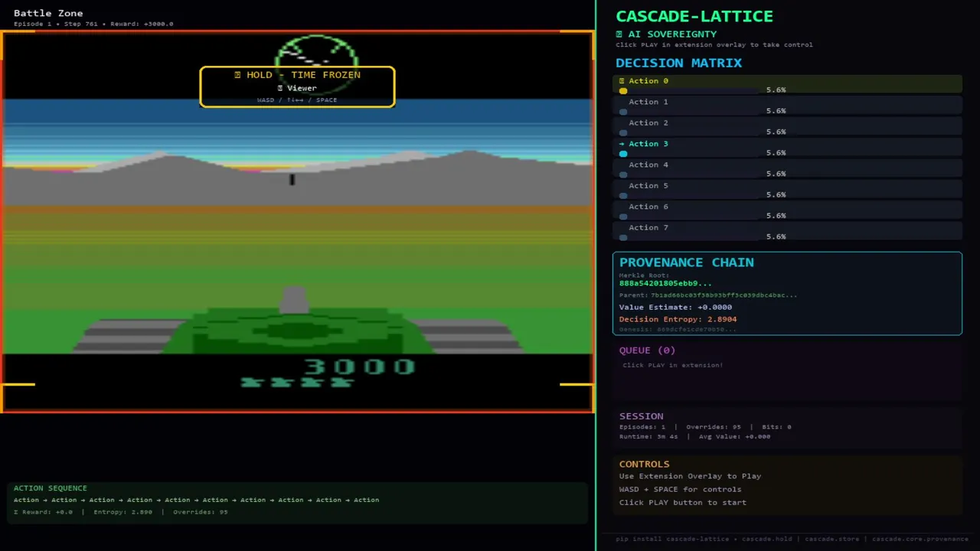Click the Value Estimate +0.0000 line
The width and height of the screenshot is (980, 551).
click(x=675, y=307)
